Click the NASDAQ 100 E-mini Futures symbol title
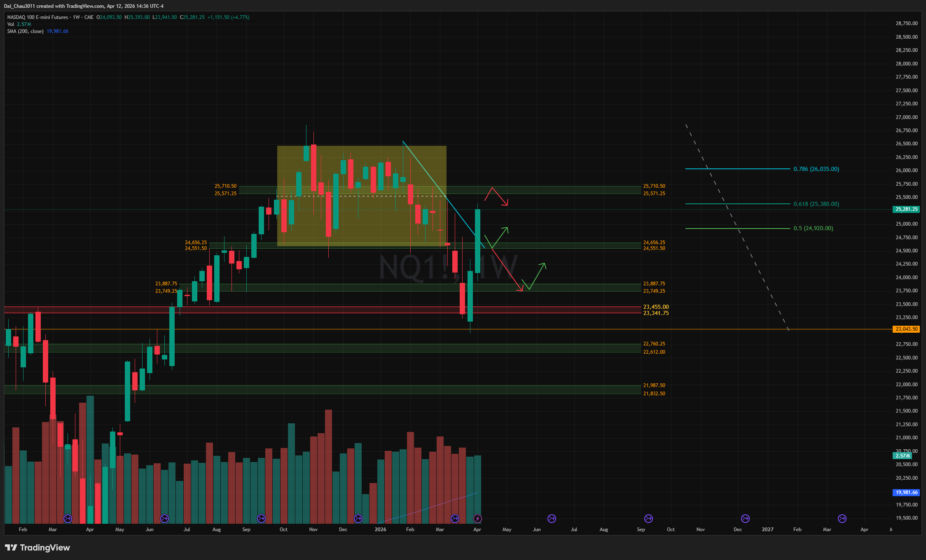The height and width of the screenshot is (560, 926). pyautogui.click(x=37, y=17)
